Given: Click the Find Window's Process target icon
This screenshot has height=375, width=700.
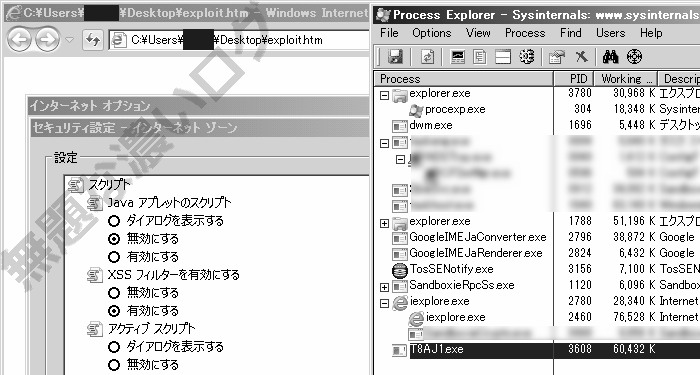Looking at the screenshot, I should (x=634, y=57).
